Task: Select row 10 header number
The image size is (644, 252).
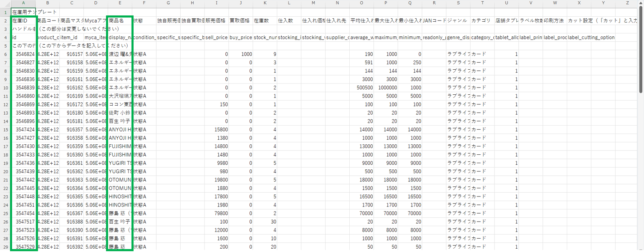Action: coord(5,88)
